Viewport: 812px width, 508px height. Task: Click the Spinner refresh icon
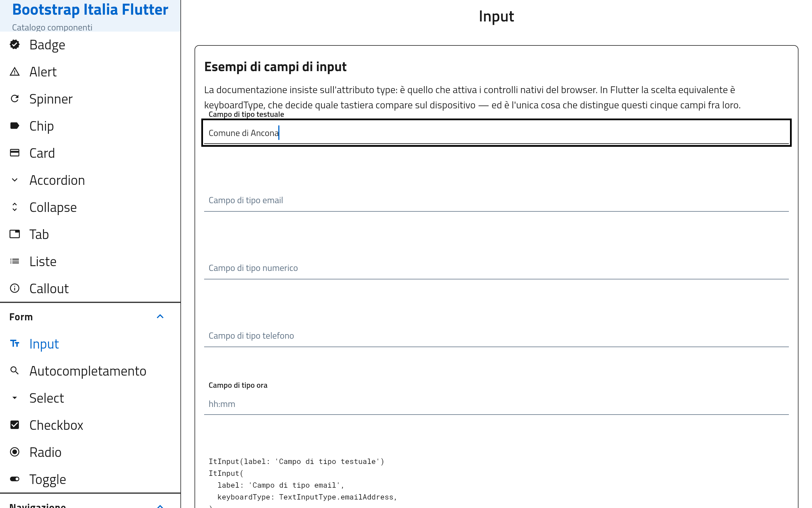click(x=14, y=99)
